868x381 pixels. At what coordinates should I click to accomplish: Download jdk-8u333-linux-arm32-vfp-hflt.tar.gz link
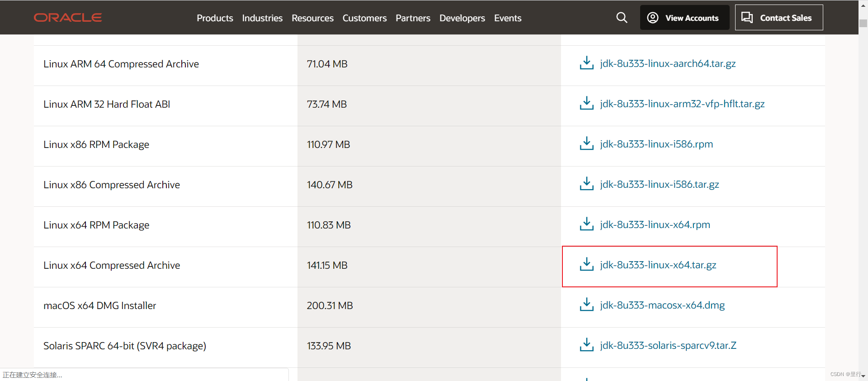point(682,104)
